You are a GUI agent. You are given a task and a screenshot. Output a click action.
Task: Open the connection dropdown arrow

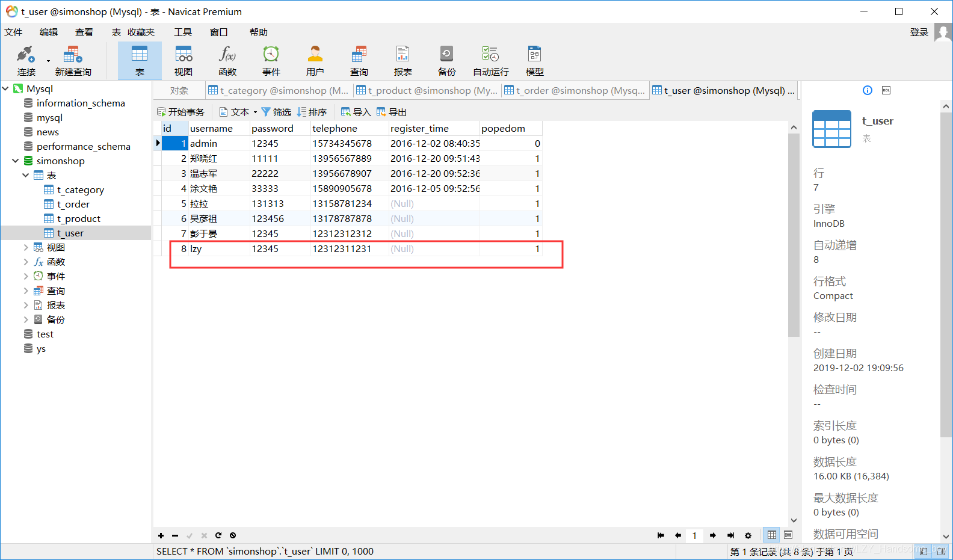point(48,61)
